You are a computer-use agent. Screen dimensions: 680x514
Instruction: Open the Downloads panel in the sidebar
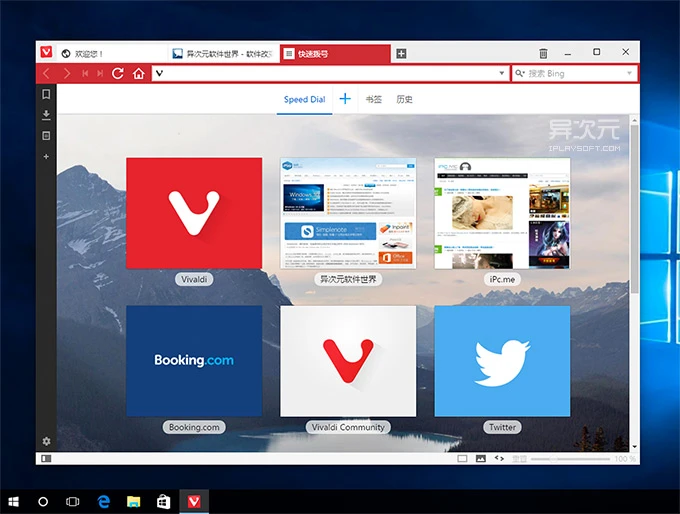tap(46, 115)
